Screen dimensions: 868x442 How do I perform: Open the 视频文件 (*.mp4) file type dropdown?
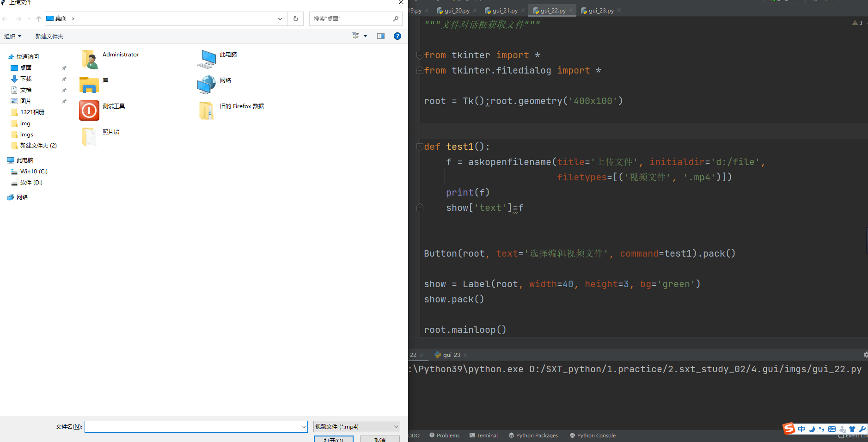coord(356,427)
